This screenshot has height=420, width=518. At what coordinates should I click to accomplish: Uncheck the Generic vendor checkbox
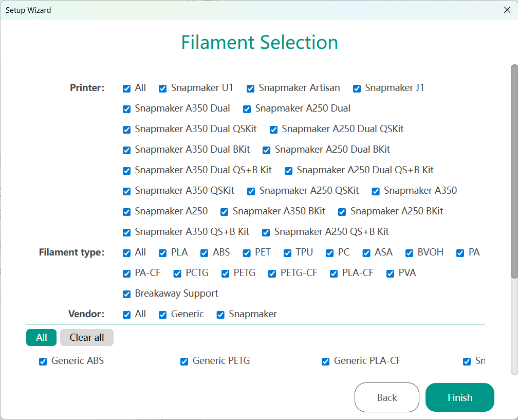coord(163,315)
